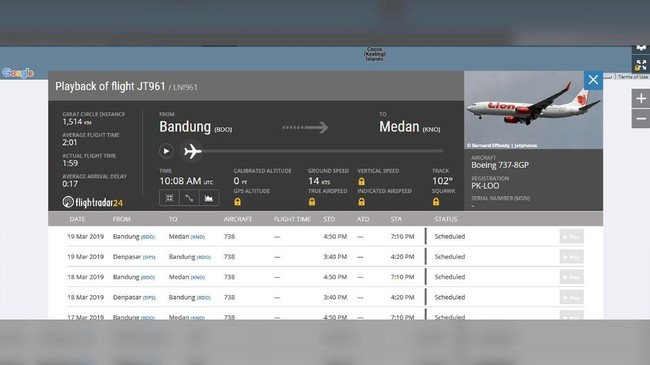
Task: Click 'Scheduled' status in 19 Mar Bandung–Medan row
Action: tap(450, 236)
